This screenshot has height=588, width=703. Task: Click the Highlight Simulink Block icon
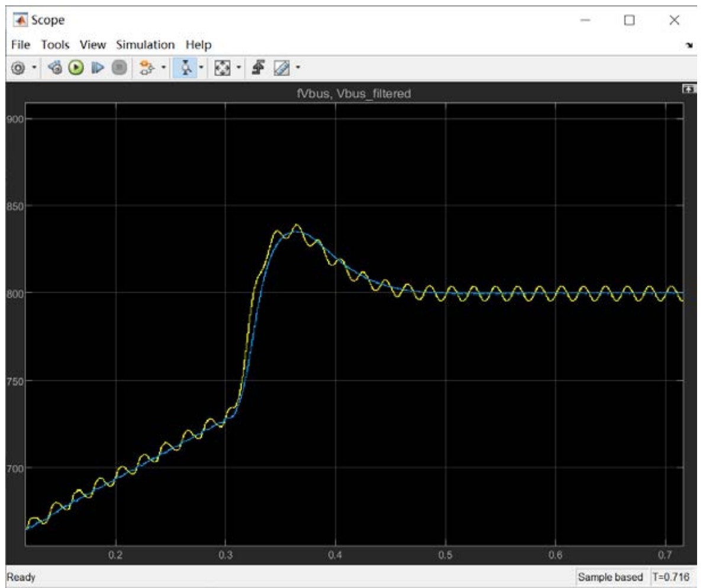pyautogui.click(x=146, y=69)
